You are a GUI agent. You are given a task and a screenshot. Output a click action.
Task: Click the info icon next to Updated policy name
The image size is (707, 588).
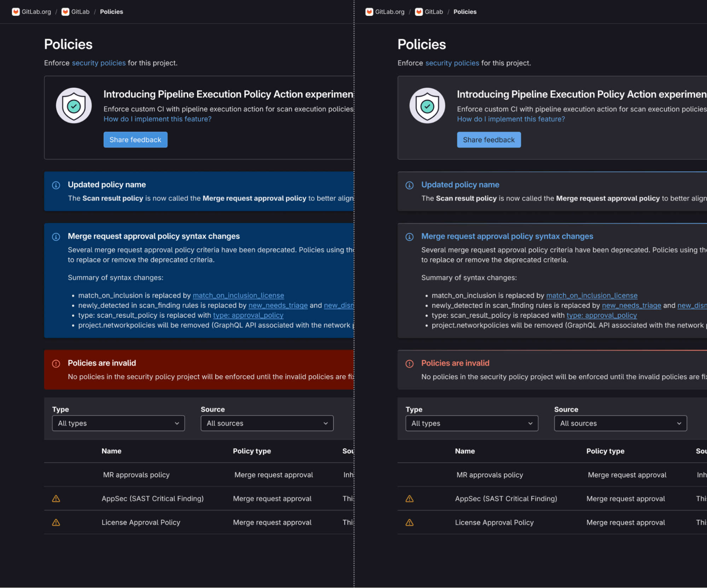pos(56,184)
